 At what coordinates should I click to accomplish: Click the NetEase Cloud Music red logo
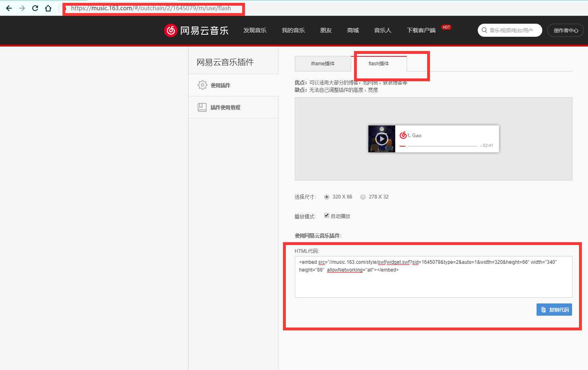tap(171, 30)
